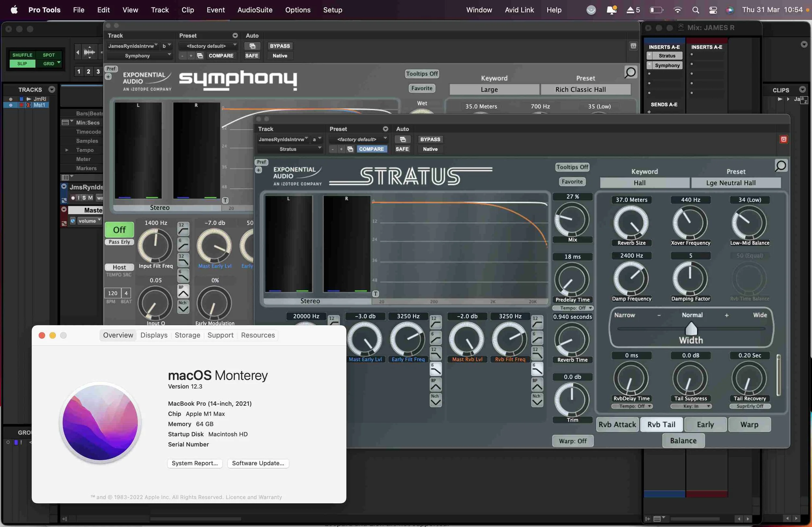This screenshot has width=812, height=527.
Task: Switch to the Rvb Attack tab
Action: (x=617, y=424)
